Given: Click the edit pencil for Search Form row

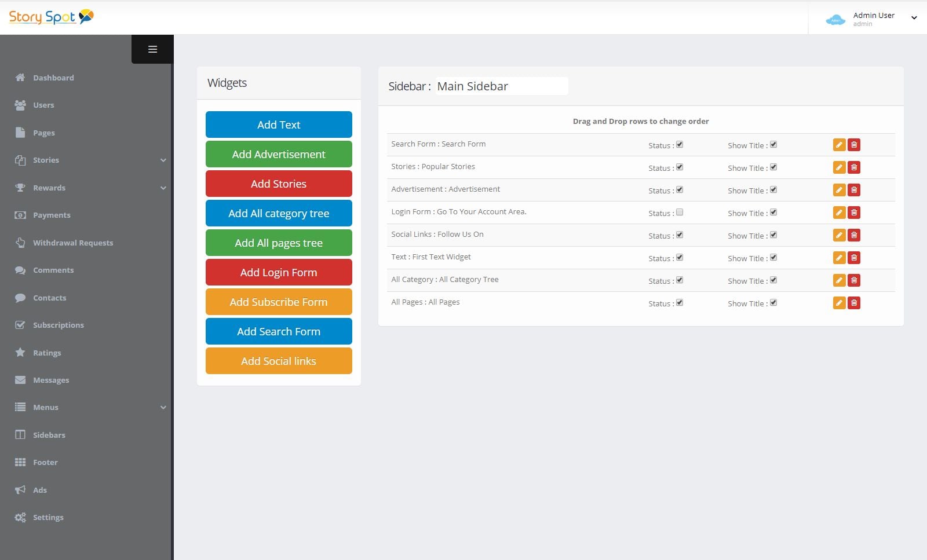Looking at the screenshot, I should (839, 145).
